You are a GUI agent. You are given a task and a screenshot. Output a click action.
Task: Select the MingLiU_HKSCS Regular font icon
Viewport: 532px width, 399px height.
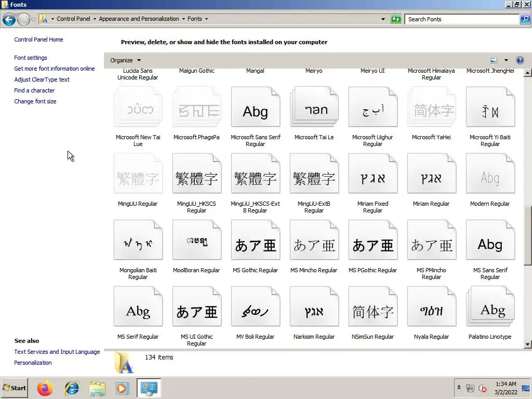point(197,174)
